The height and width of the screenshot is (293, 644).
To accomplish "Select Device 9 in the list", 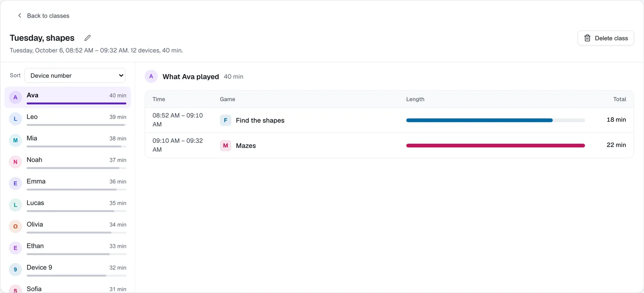I will tap(68, 270).
